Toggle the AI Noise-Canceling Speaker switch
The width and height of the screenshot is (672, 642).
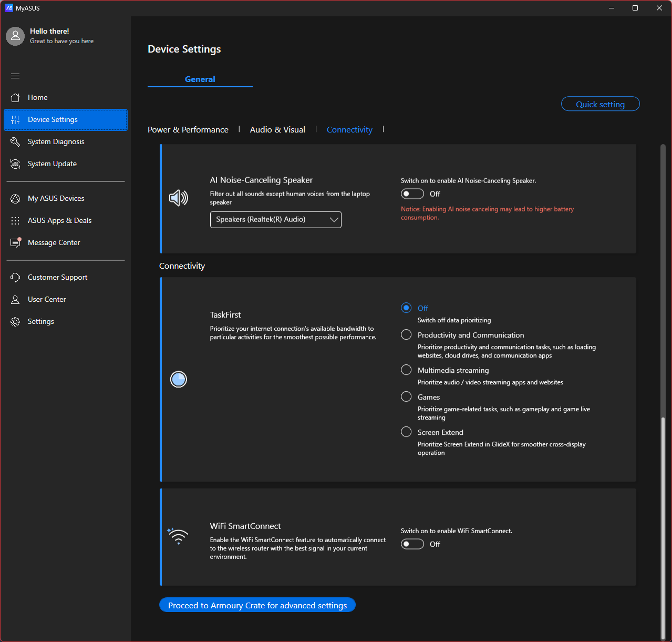[412, 193]
